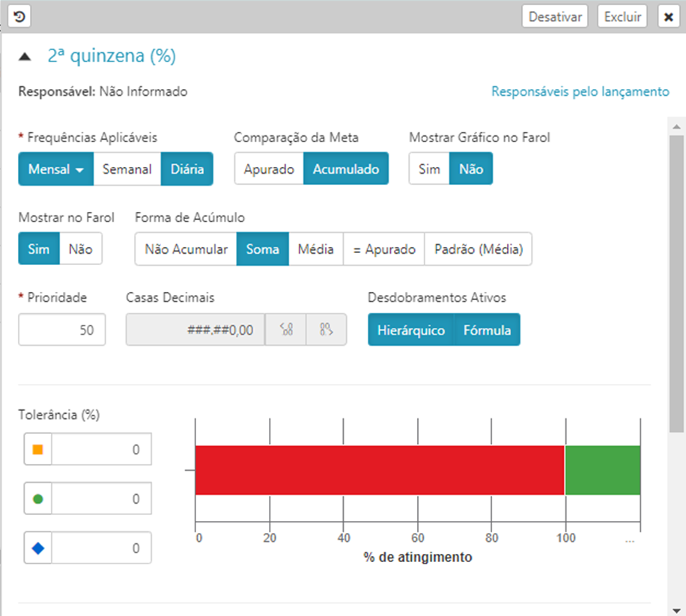Screen dimensions: 686x616
Task: Open Responsáveis pelo lançamento link
Action: [x=580, y=91]
